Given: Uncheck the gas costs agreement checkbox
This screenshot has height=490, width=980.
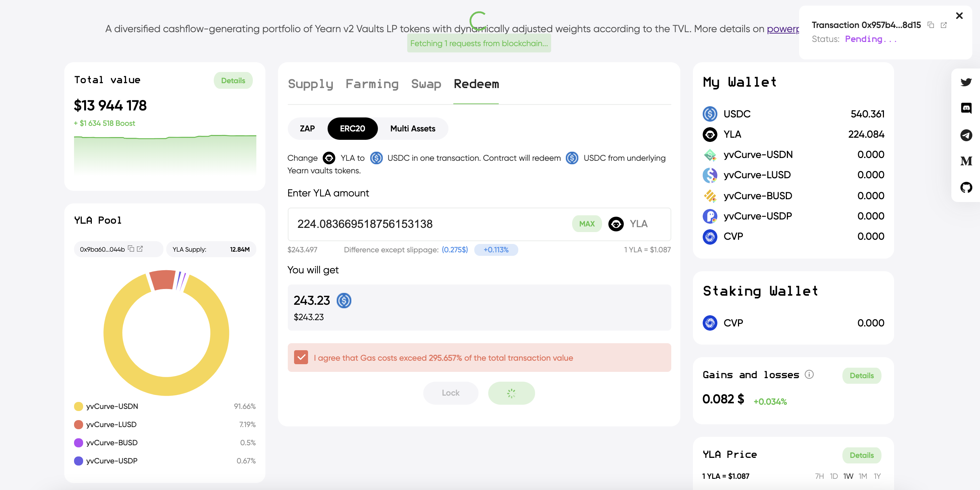Looking at the screenshot, I should (301, 358).
